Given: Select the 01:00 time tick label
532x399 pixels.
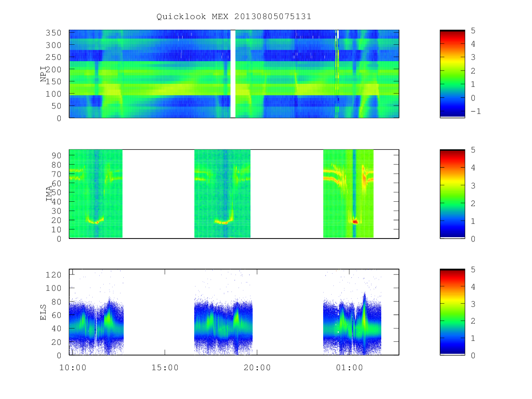Looking at the screenshot, I should coord(349,367).
